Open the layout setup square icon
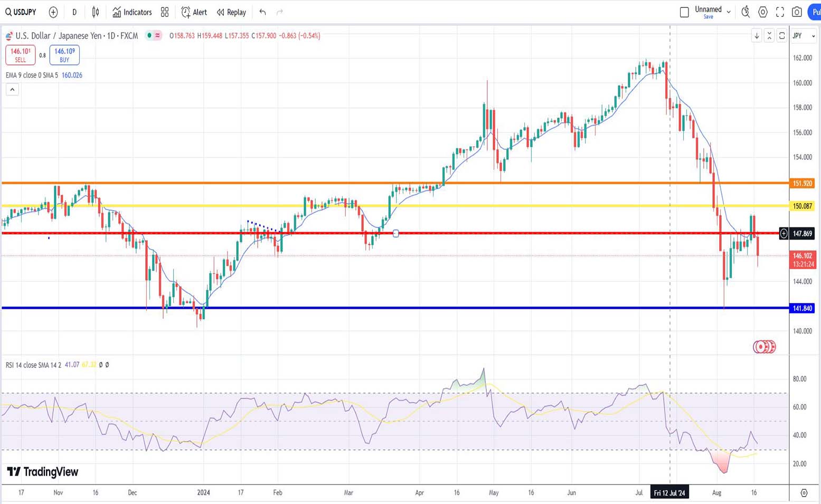The height and width of the screenshot is (504, 821). point(684,12)
